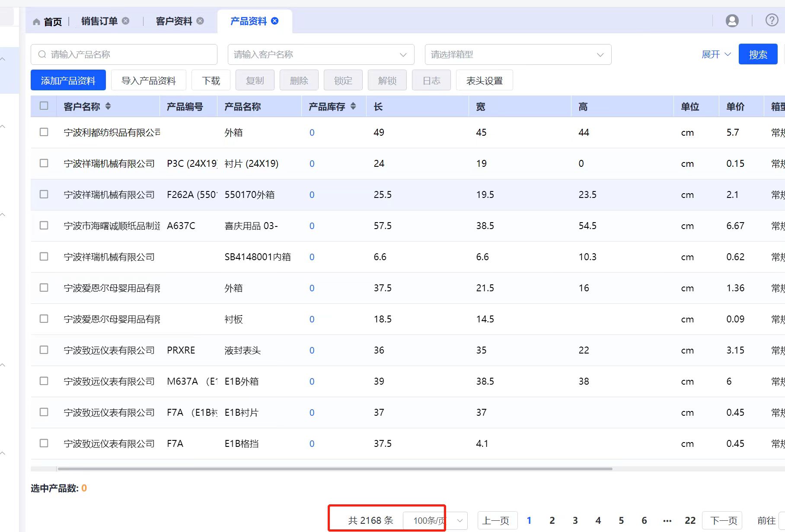Expand more filters with 展开
The height and width of the screenshot is (532, 785).
pyautogui.click(x=716, y=54)
